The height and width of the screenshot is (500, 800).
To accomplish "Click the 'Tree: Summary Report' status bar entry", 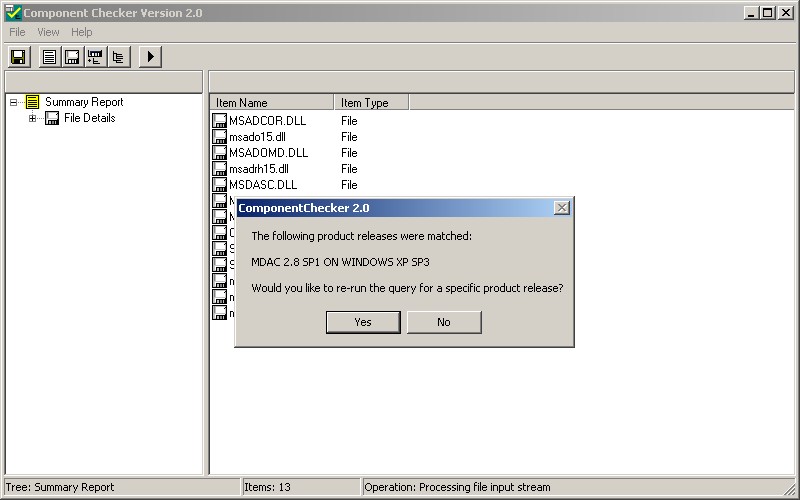I will (x=121, y=487).
